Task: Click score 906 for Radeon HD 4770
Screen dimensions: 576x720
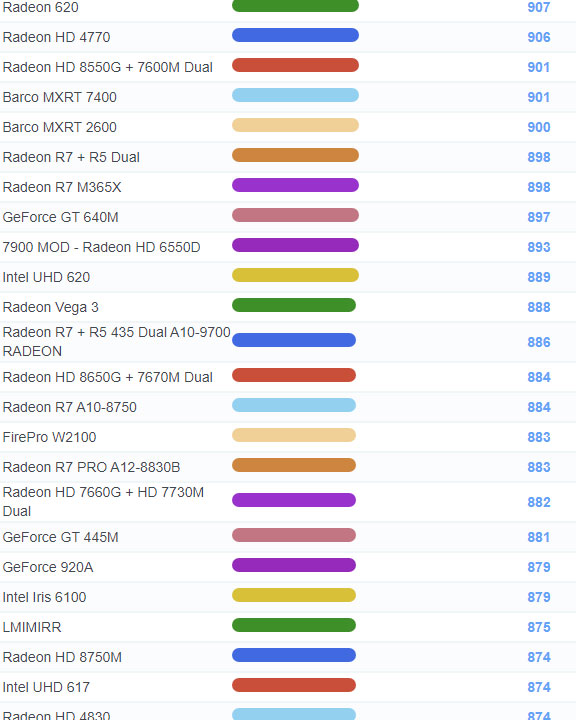Action: 539,37
